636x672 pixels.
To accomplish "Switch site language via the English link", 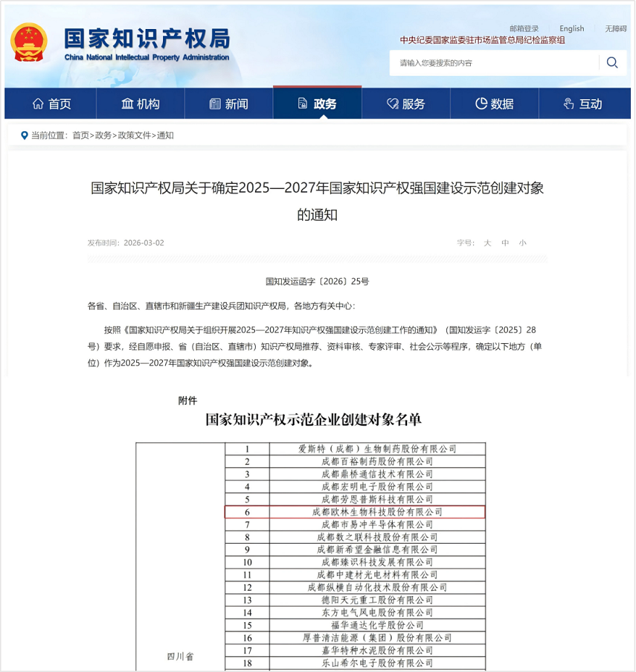I will (572, 28).
